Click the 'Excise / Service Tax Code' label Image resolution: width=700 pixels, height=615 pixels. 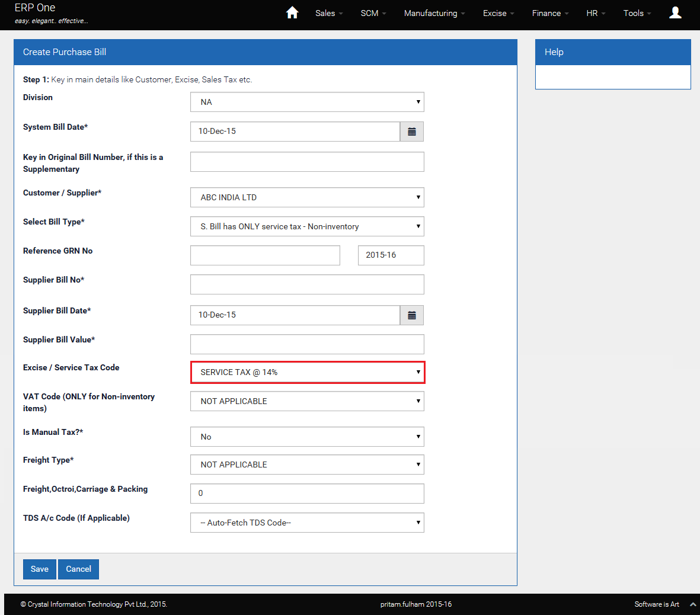(72, 368)
